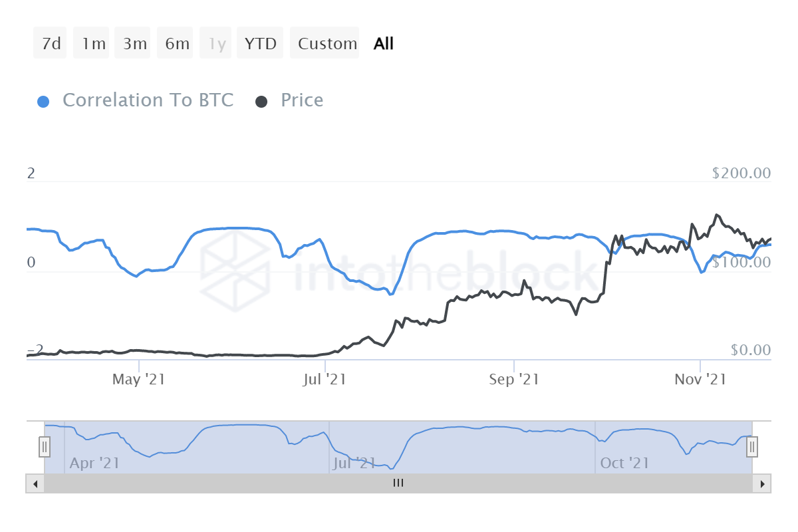Click the Oct '21 navigator area
The height and width of the screenshot is (532, 798).
point(624,462)
